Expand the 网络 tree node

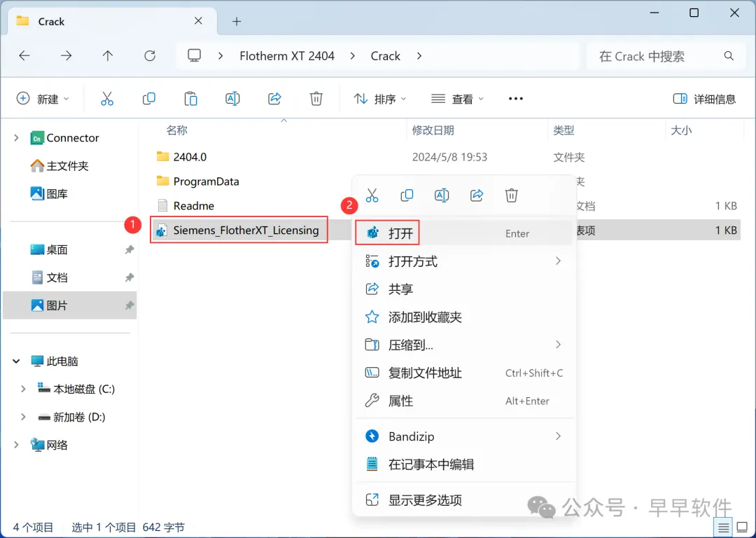pos(16,445)
